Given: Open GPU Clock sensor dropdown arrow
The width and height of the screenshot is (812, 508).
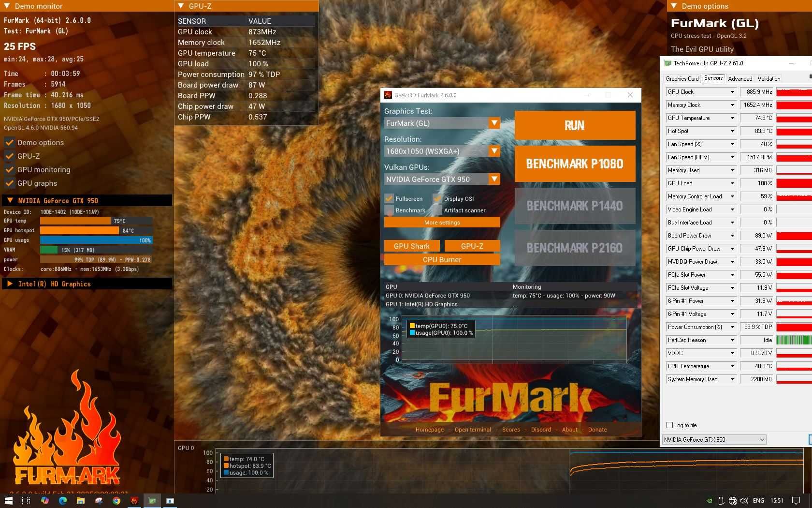Looking at the screenshot, I should [x=732, y=91].
